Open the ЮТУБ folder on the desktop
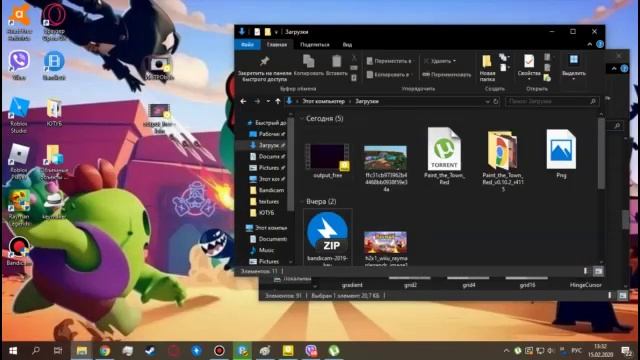Screen dimensions: 640x360 coord(54,113)
